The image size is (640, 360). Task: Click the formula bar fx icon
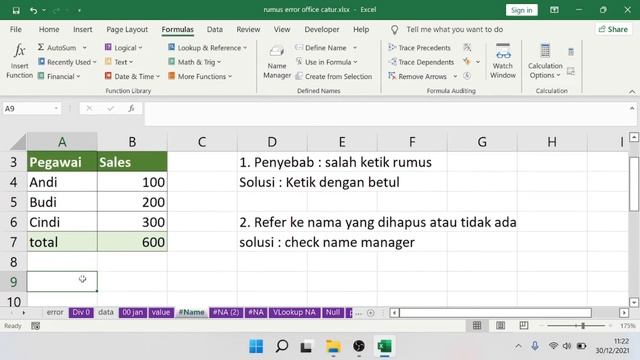[131, 109]
